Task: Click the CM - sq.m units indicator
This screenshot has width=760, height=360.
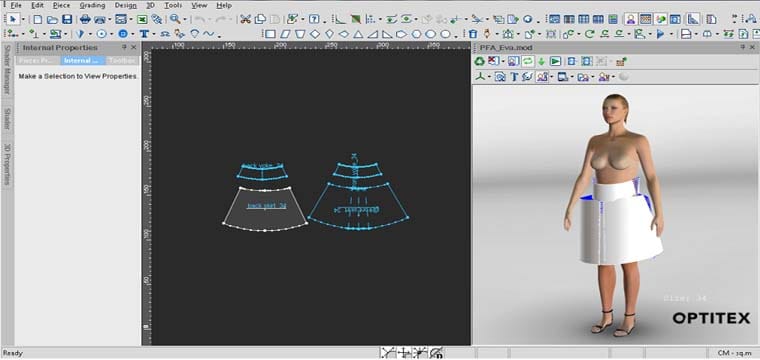Action: click(734, 353)
